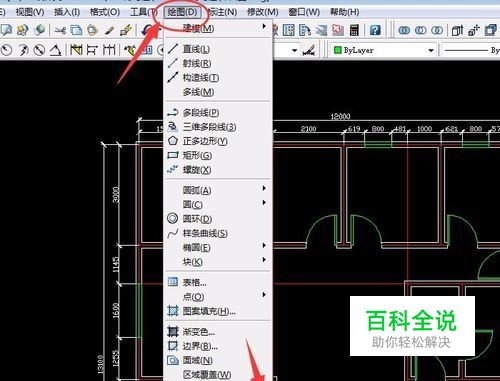Choose 螺旋(X) menu entry

tap(218, 170)
